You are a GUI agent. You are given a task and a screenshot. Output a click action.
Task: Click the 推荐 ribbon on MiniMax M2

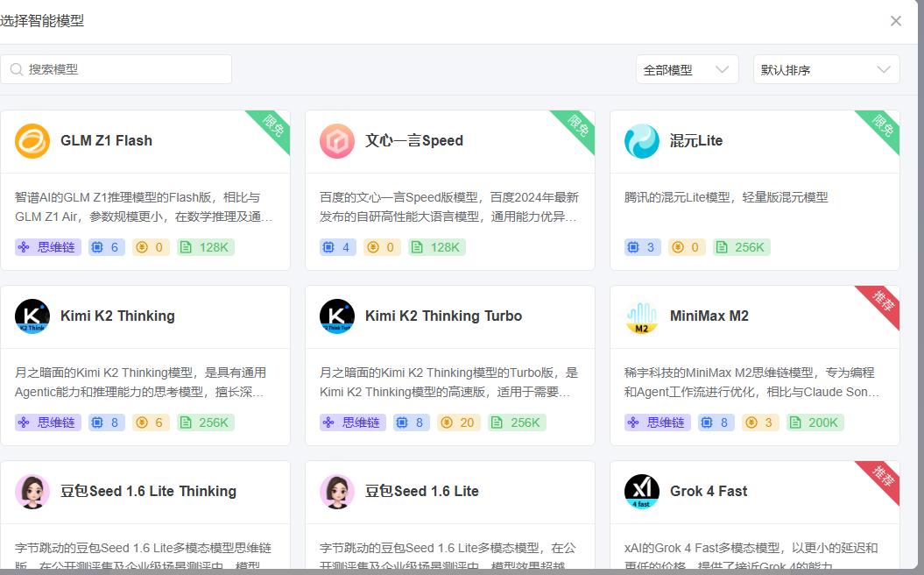pyautogui.click(x=882, y=302)
